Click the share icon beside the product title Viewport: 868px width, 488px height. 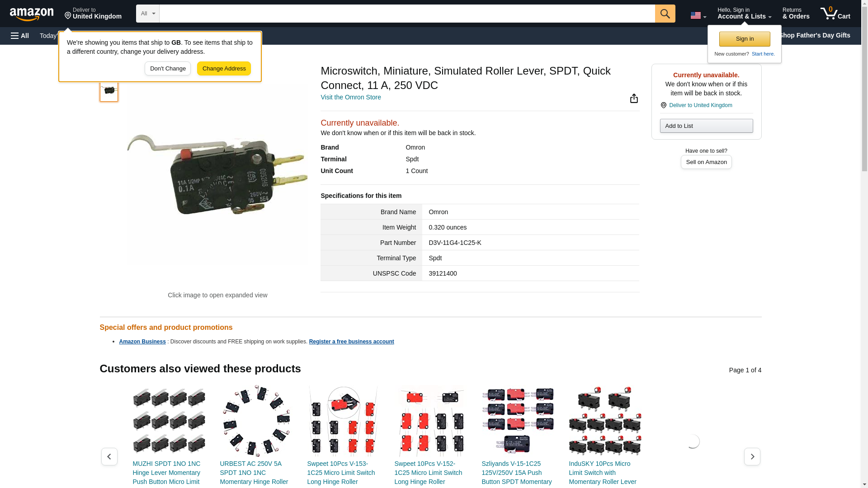click(634, 99)
